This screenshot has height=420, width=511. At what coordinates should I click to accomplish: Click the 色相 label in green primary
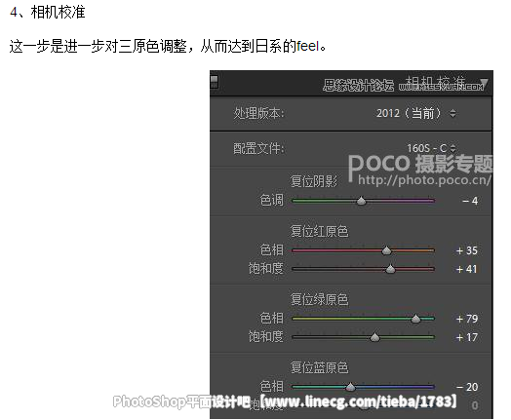(x=271, y=318)
